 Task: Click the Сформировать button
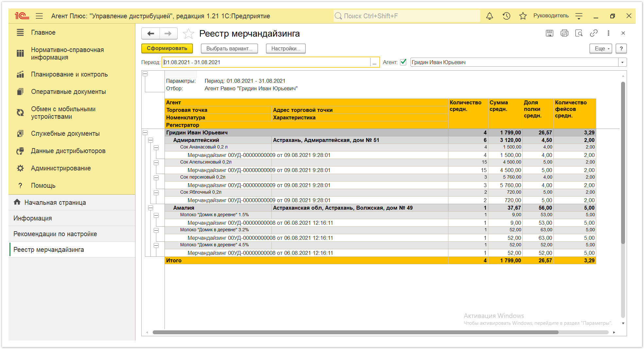pos(167,48)
